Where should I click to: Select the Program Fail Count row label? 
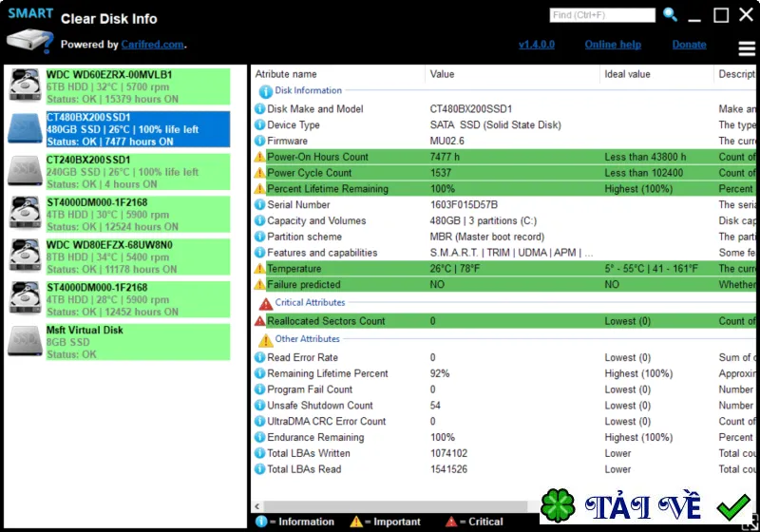click(x=310, y=389)
